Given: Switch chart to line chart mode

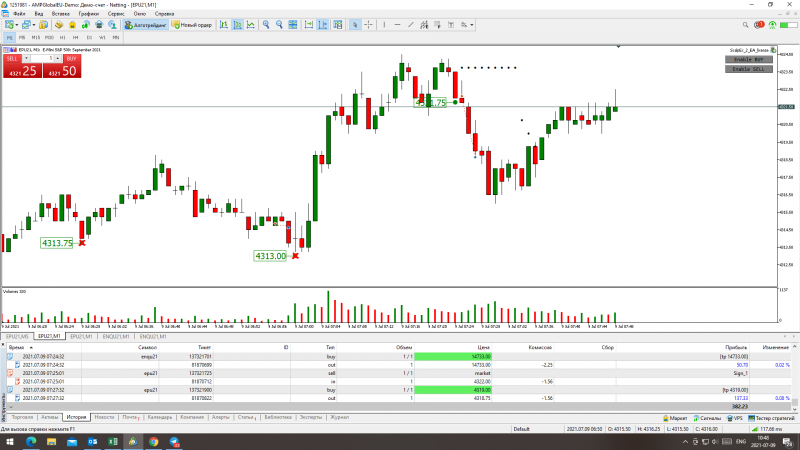Looking at the screenshot, I should 251,24.
